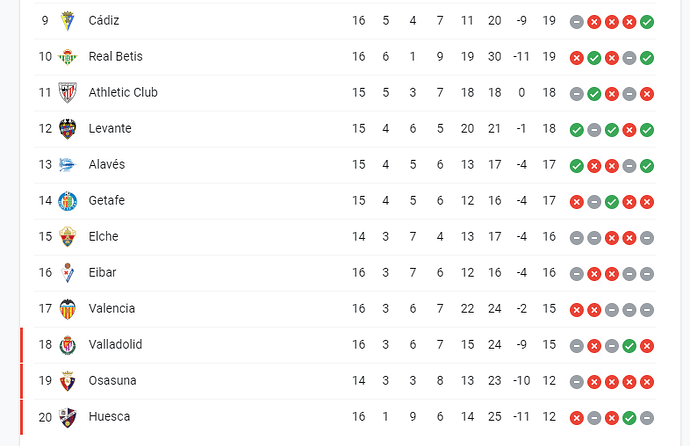Click Valladolid's green win form icon
Viewport: 690px width, 446px height.
click(629, 346)
